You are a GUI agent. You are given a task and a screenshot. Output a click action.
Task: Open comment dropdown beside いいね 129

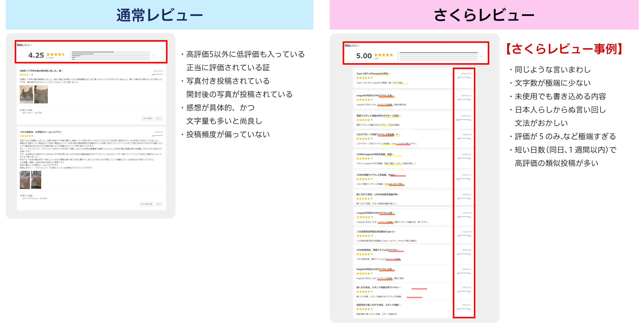pos(159,204)
